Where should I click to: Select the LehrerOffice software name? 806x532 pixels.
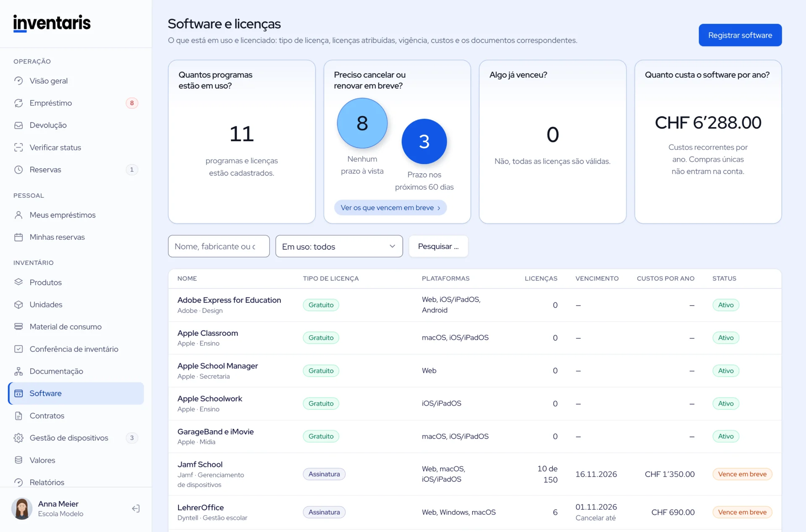[201, 507]
